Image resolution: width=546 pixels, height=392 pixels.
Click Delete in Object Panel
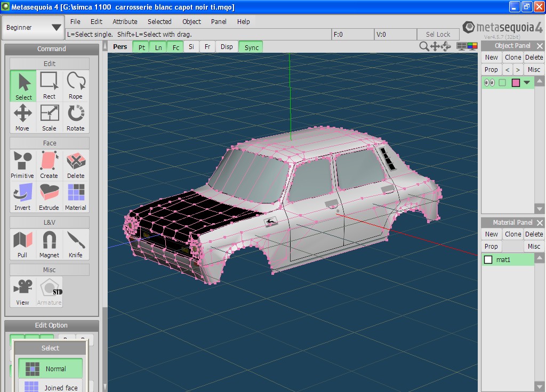534,58
